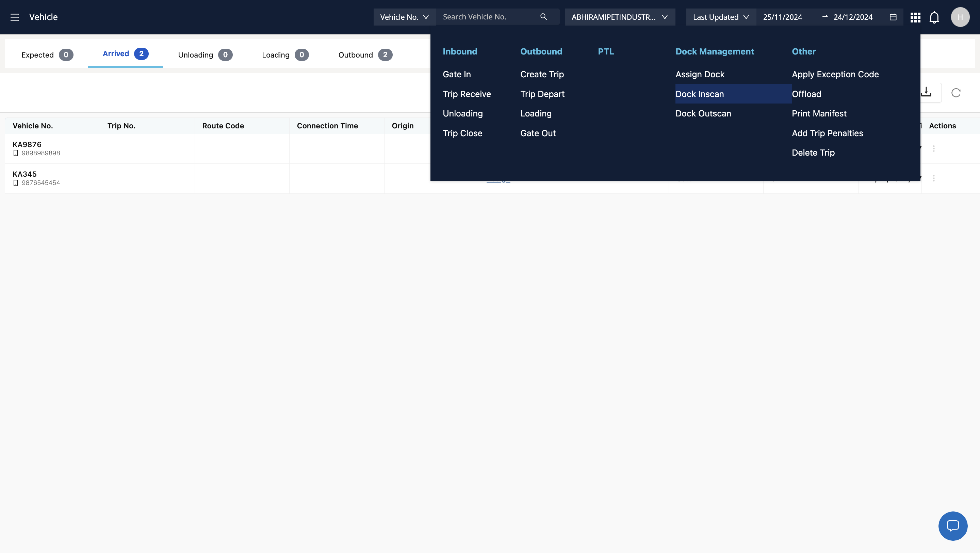The height and width of the screenshot is (553, 980).
Task: Choose Print Manifest from Other menu
Action: [x=819, y=113]
